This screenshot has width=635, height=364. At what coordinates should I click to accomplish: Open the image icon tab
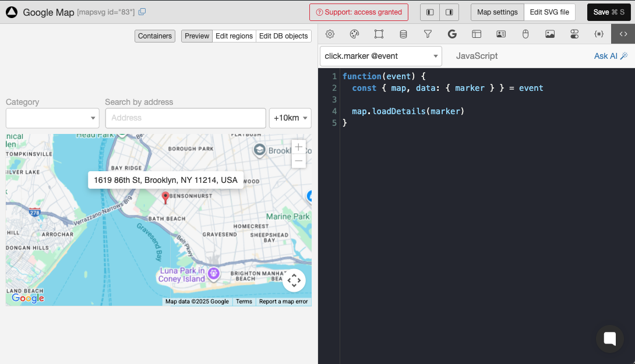pyautogui.click(x=550, y=34)
